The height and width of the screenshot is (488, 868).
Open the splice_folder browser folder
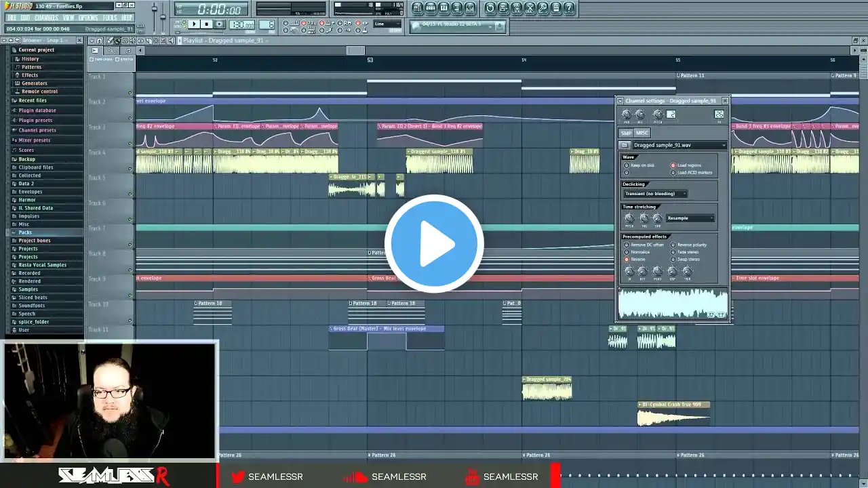(33, 322)
